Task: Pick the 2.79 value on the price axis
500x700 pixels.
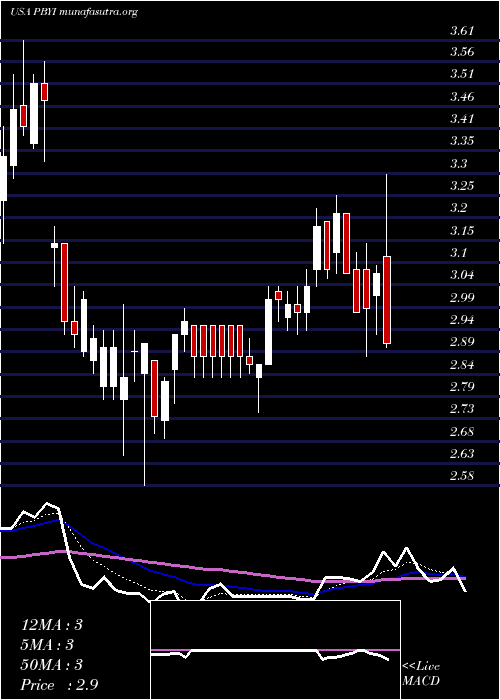Action: tap(462, 386)
